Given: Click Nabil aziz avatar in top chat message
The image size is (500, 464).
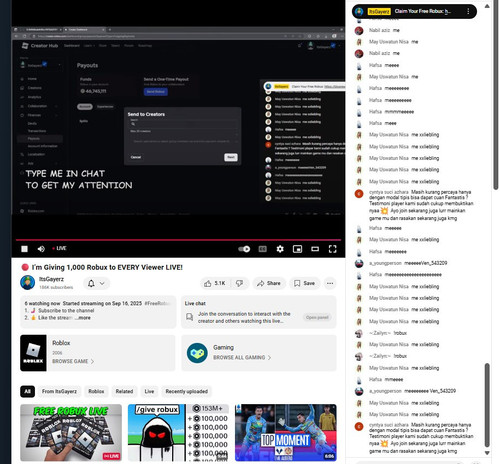Looking at the screenshot, I should pos(359,30).
